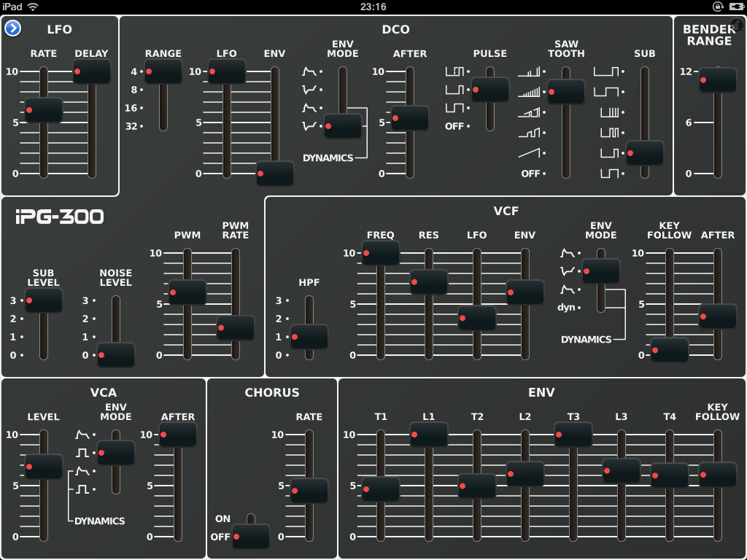Set Sawtooth waveform to OFF

pyautogui.click(x=530, y=174)
